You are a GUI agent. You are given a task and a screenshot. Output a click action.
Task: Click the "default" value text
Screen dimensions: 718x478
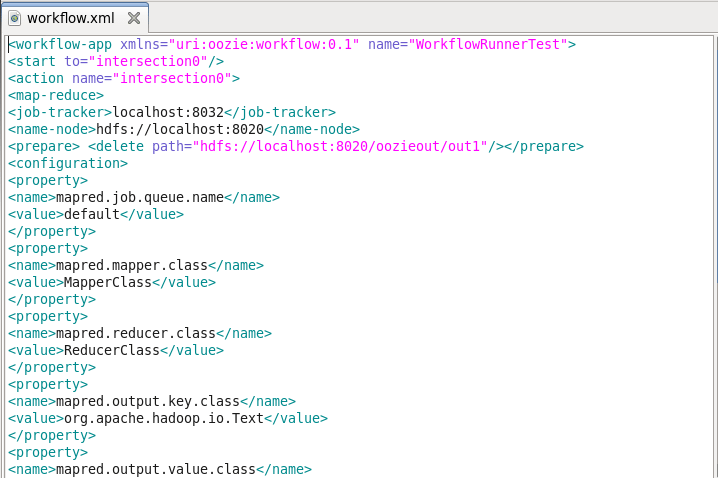tap(92, 214)
